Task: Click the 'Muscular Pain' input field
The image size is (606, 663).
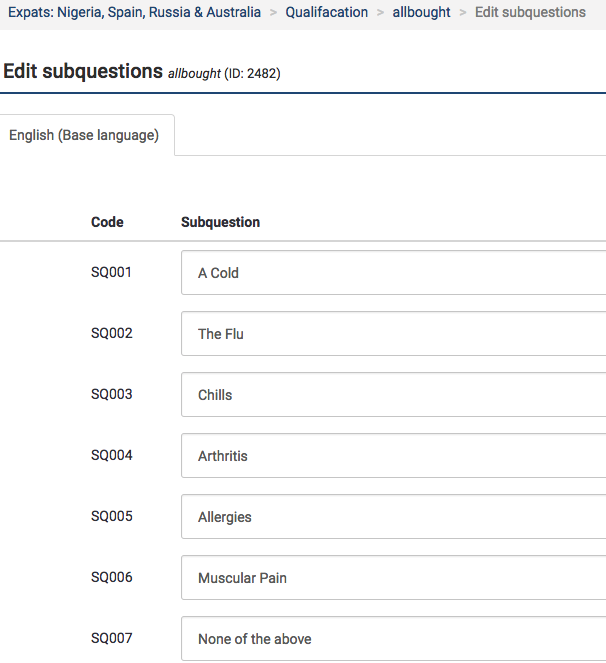Action: coord(393,578)
